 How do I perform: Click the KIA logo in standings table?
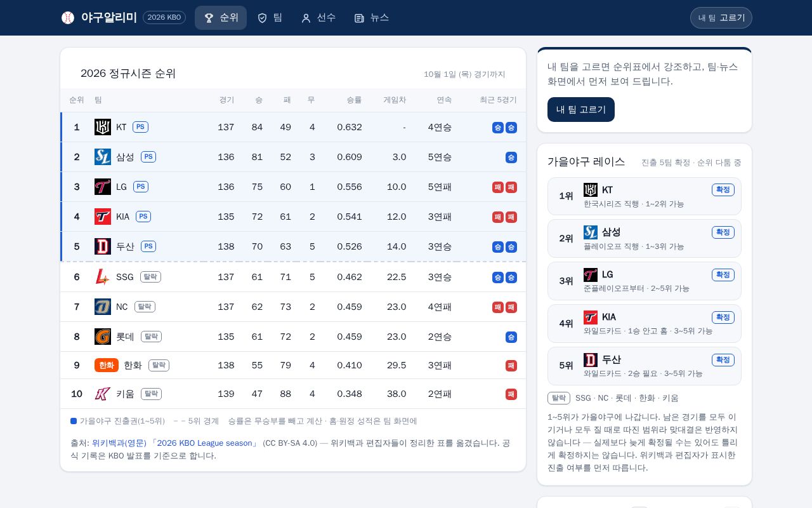(103, 217)
